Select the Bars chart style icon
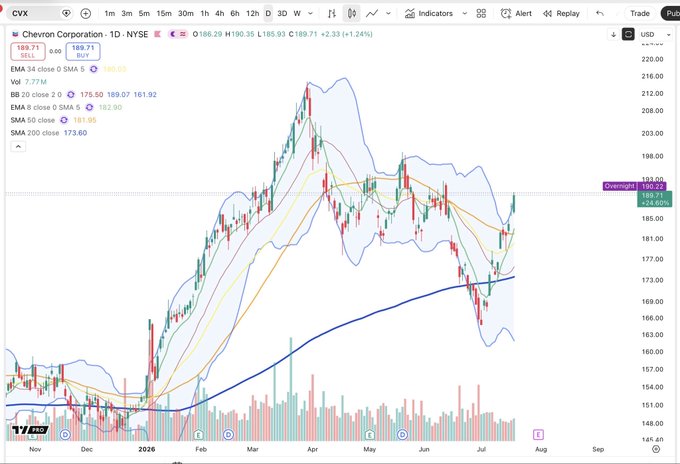Screen dimensions: 680x464 [x=332, y=14]
